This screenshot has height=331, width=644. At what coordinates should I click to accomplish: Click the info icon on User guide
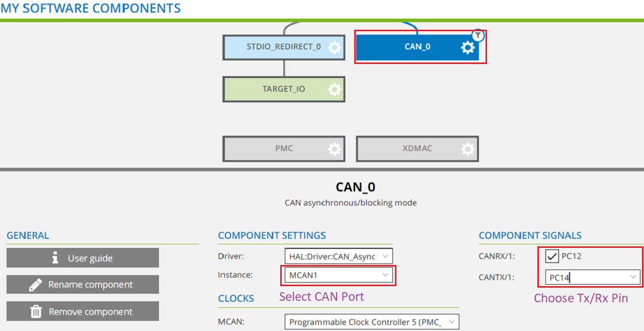point(55,258)
